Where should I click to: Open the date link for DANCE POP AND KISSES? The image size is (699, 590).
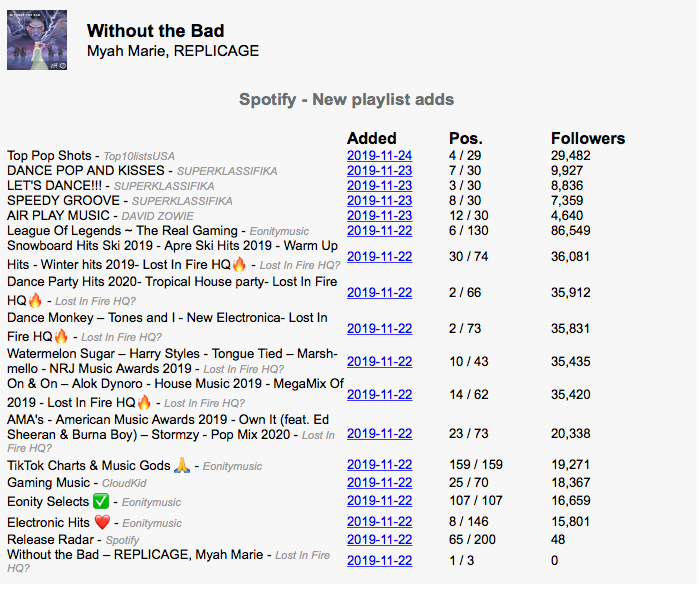[x=379, y=171]
